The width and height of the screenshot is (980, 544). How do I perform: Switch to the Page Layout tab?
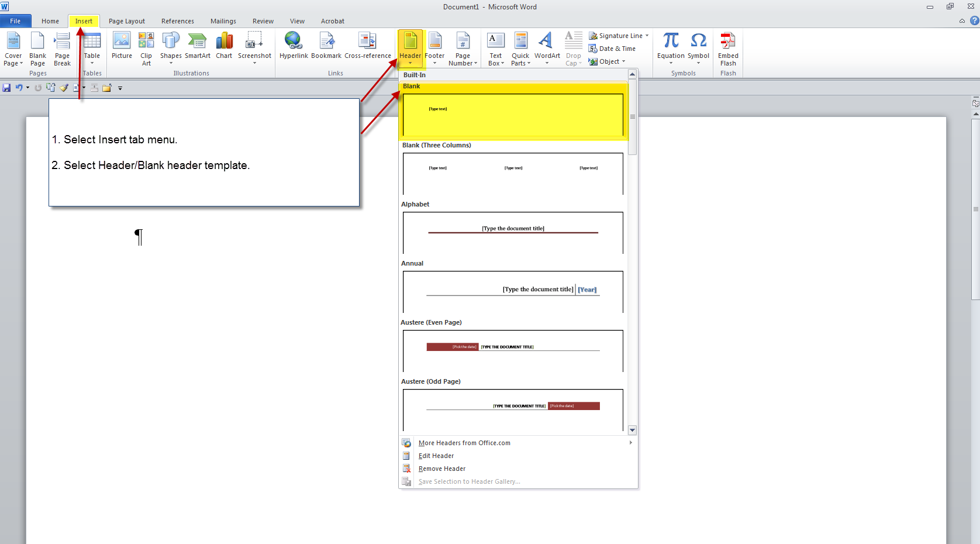pos(127,21)
